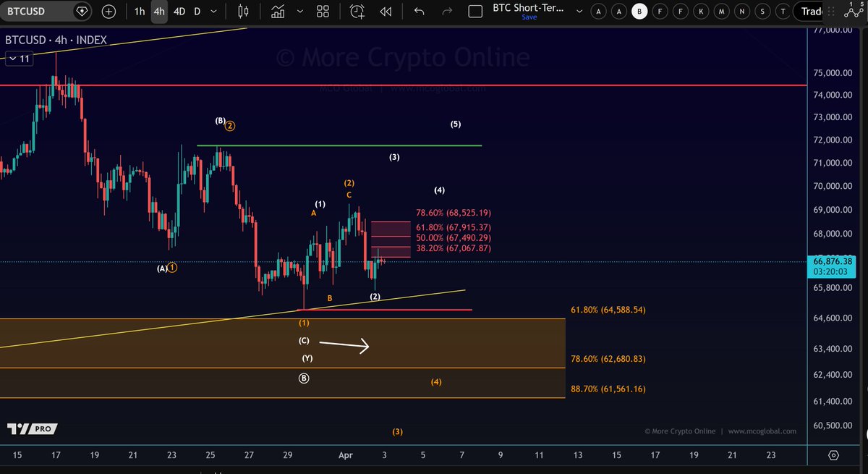Select the green horizontal resistance line
Screen dimensions: 868x474
(x=339, y=145)
